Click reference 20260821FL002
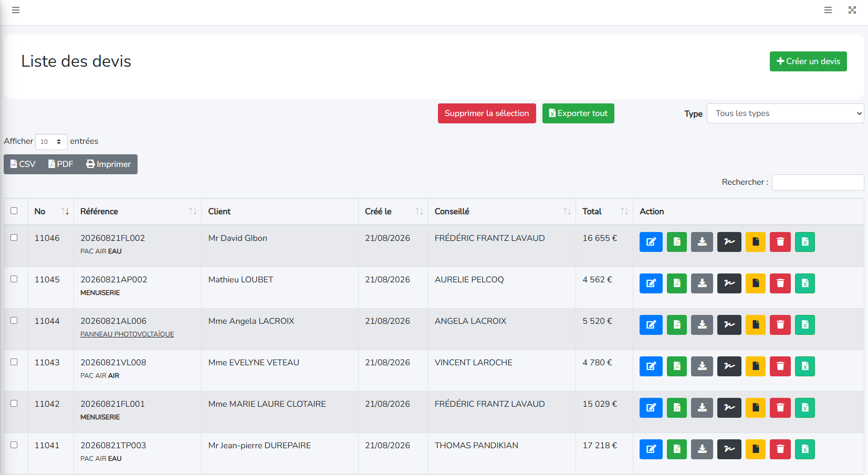The width and height of the screenshot is (868, 475). tap(112, 238)
